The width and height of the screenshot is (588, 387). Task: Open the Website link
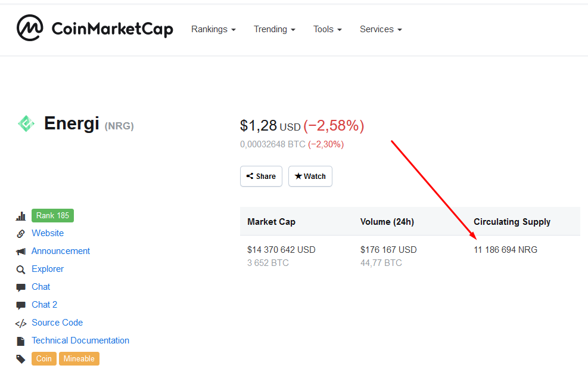48,233
